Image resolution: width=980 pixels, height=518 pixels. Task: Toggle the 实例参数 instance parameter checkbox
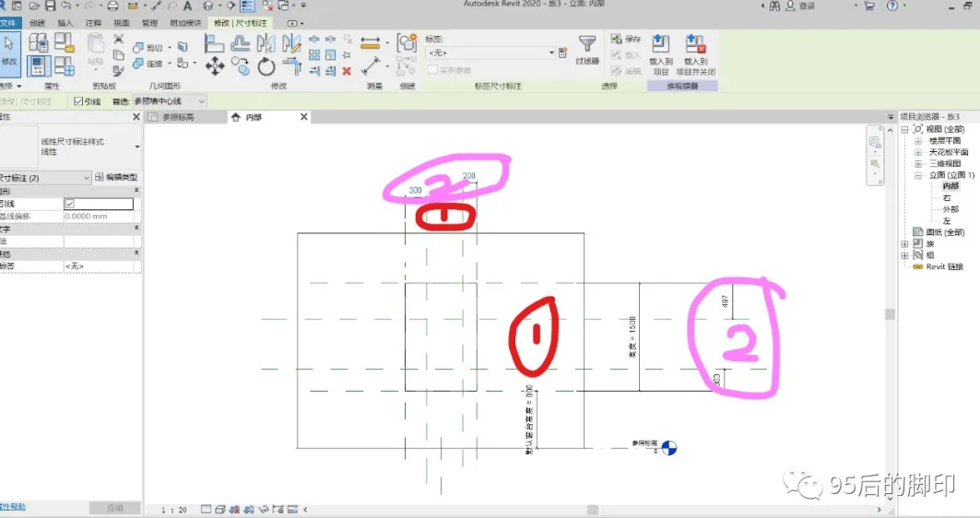point(431,70)
